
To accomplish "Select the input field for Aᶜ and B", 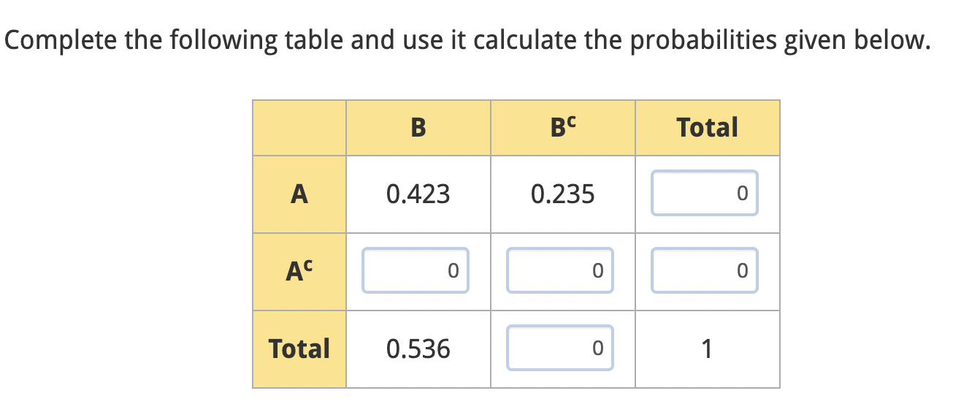I will pyautogui.click(x=416, y=271).
